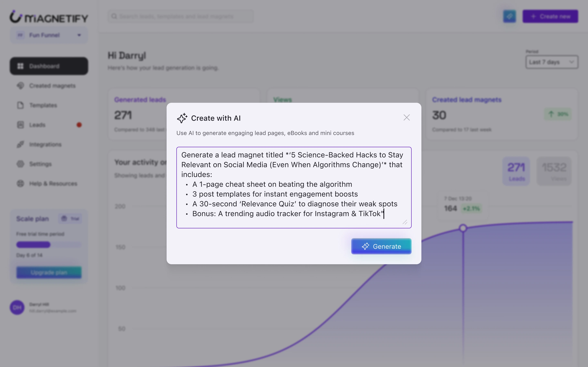Click the Create new button
Image resolution: width=588 pixels, height=367 pixels.
pos(550,17)
